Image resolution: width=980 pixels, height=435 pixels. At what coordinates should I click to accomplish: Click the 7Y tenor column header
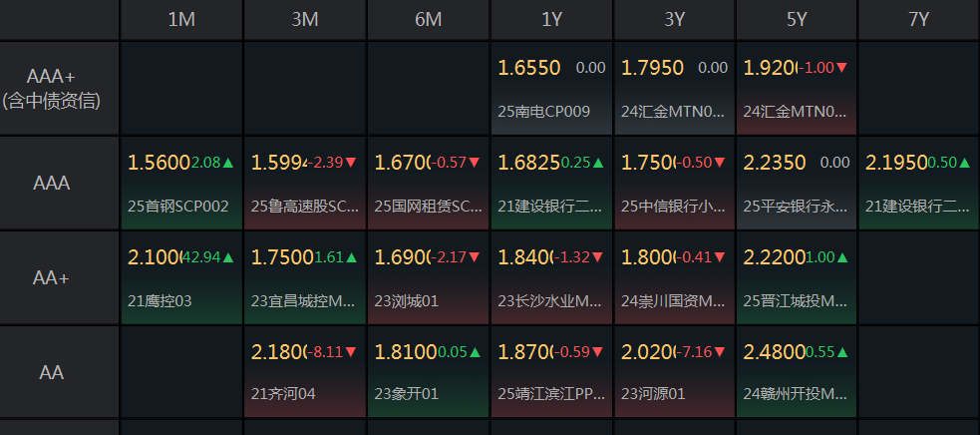click(x=919, y=20)
